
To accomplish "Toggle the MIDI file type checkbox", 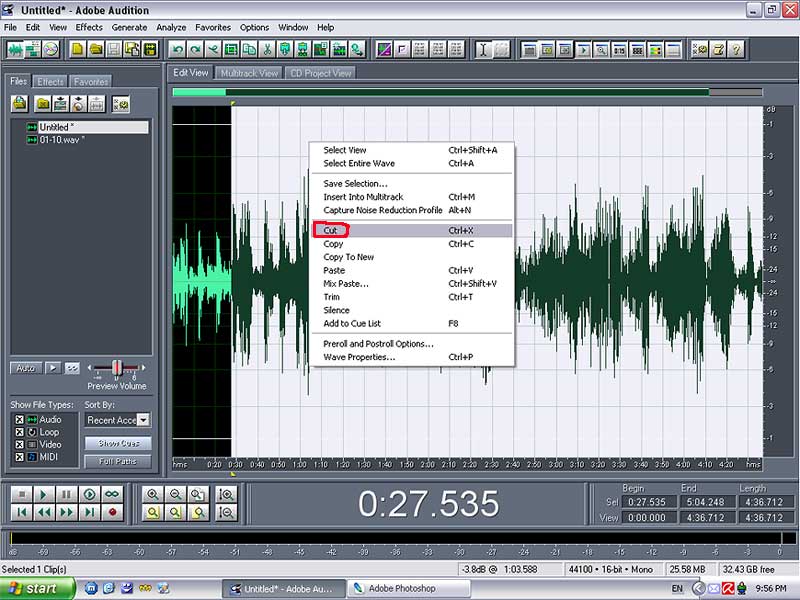I will coord(19,457).
